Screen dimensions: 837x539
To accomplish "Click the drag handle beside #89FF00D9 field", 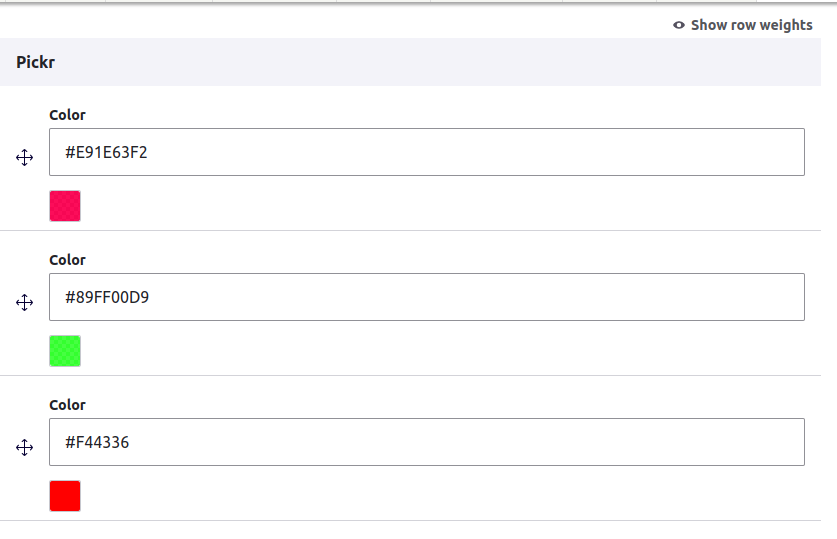I will click(25, 303).
